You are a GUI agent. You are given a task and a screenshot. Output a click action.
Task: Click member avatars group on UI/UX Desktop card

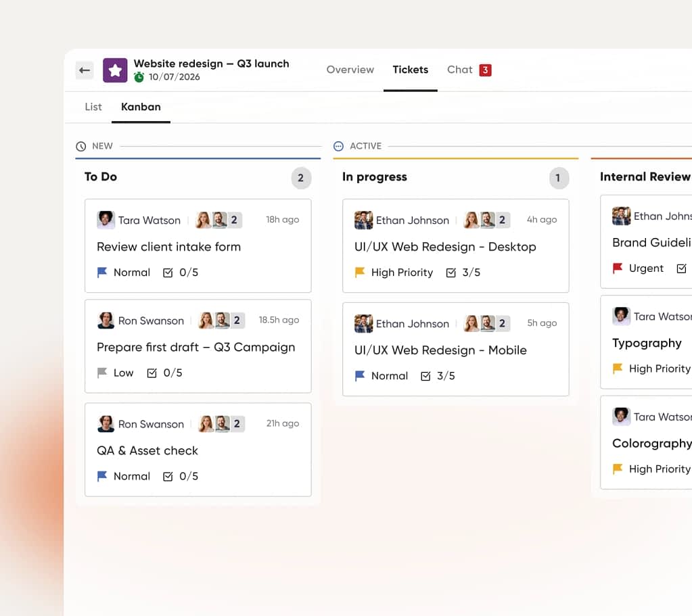tap(487, 220)
